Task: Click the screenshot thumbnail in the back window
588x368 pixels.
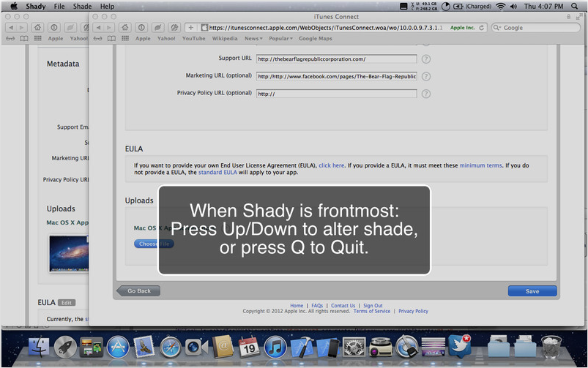Action: pos(69,253)
